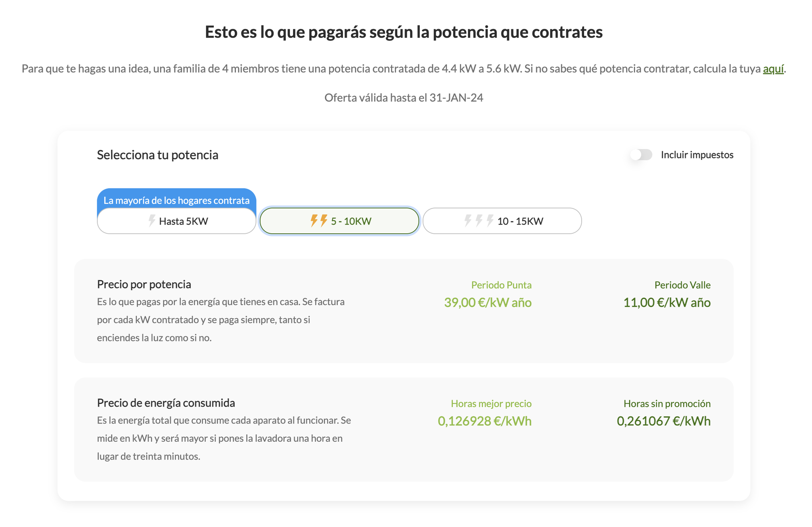The height and width of the screenshot is (527, 812).
Task: Open the aquí power calculator link
Action: [x=773, y=69]
